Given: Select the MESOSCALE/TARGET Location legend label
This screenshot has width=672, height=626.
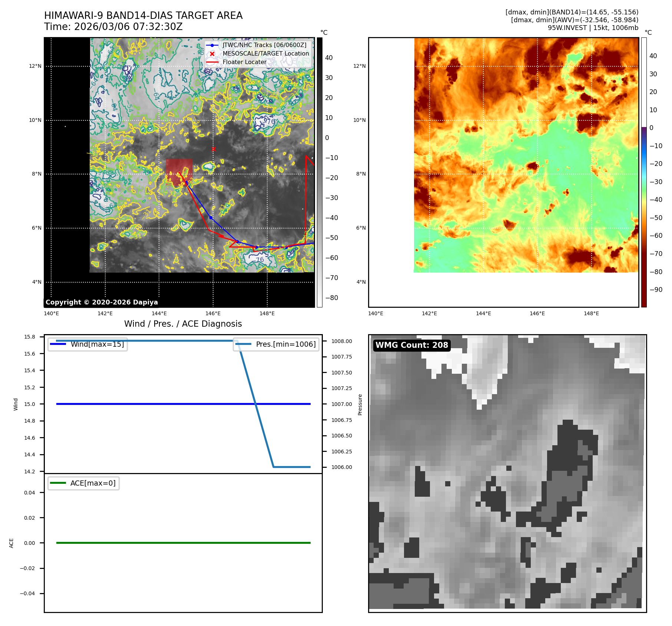Looking at the screenshot, I should coord(266,54).
